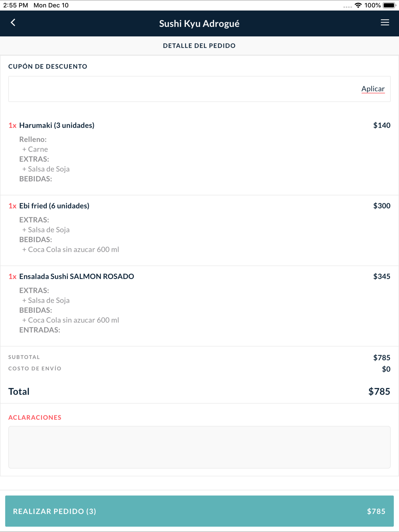Viewport: 399px width, 532px height.
Task: Tap the back arrow icon
Action: coord(13,23)
